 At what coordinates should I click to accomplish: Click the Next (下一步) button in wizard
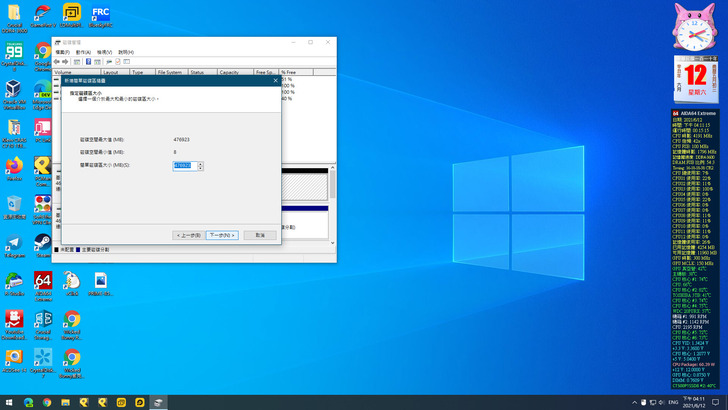pyautogui.click(x=222, y=235)
